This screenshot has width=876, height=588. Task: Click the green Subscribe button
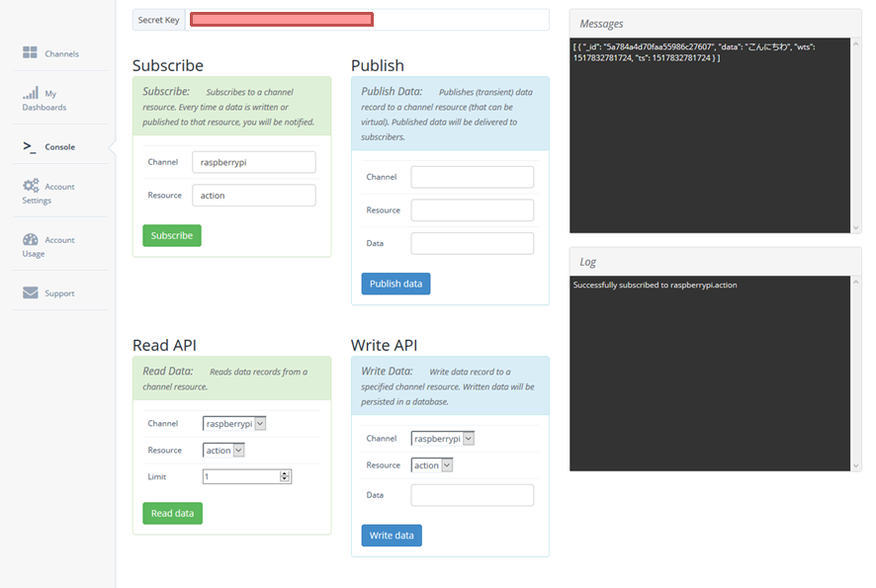(x=171, y=235)
